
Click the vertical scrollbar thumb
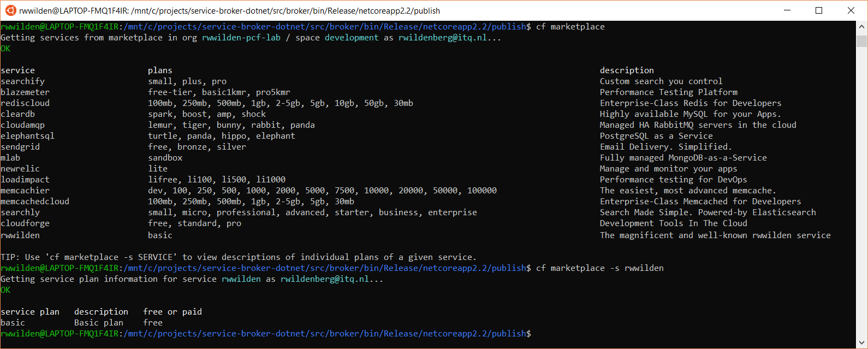[x=861, y=42]
